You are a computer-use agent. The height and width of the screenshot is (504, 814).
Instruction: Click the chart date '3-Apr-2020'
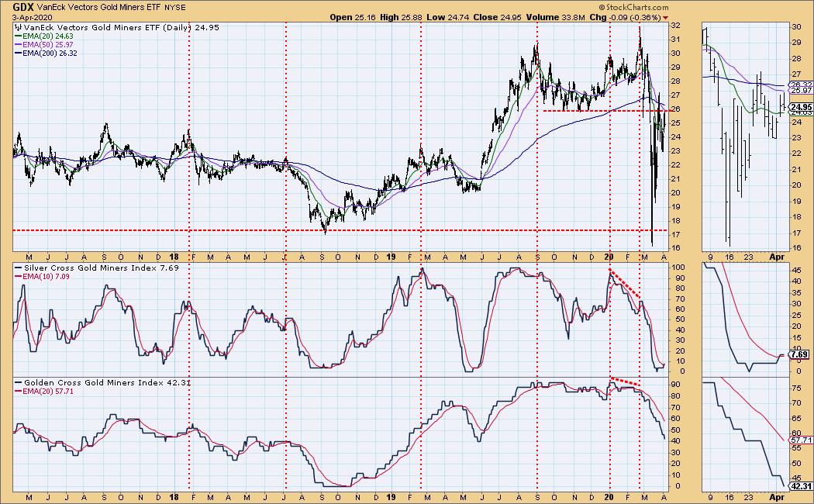pyautogui.click(x=32, y=17)
